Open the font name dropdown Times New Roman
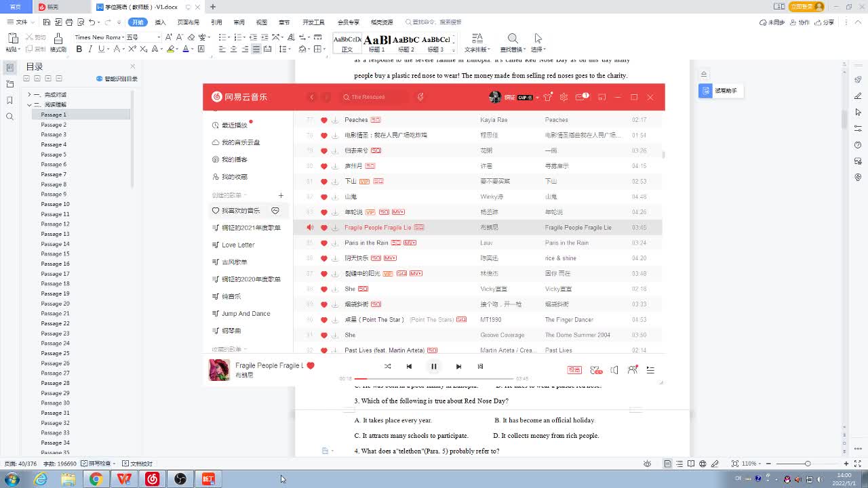Image resolution: width=868 pixels, height=488 pixels. pyautogui.click(x=158, y=37)
